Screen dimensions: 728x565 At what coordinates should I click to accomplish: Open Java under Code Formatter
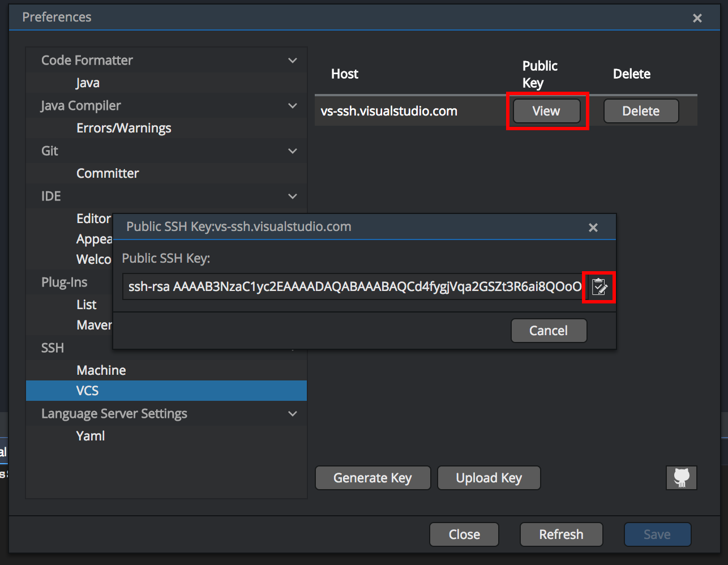coord(88,83)
